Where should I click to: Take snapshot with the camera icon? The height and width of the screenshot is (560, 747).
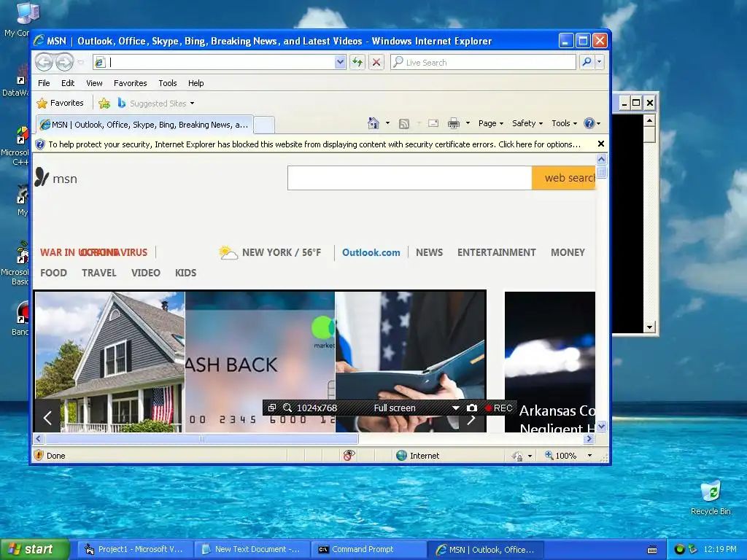coord(472,408)
